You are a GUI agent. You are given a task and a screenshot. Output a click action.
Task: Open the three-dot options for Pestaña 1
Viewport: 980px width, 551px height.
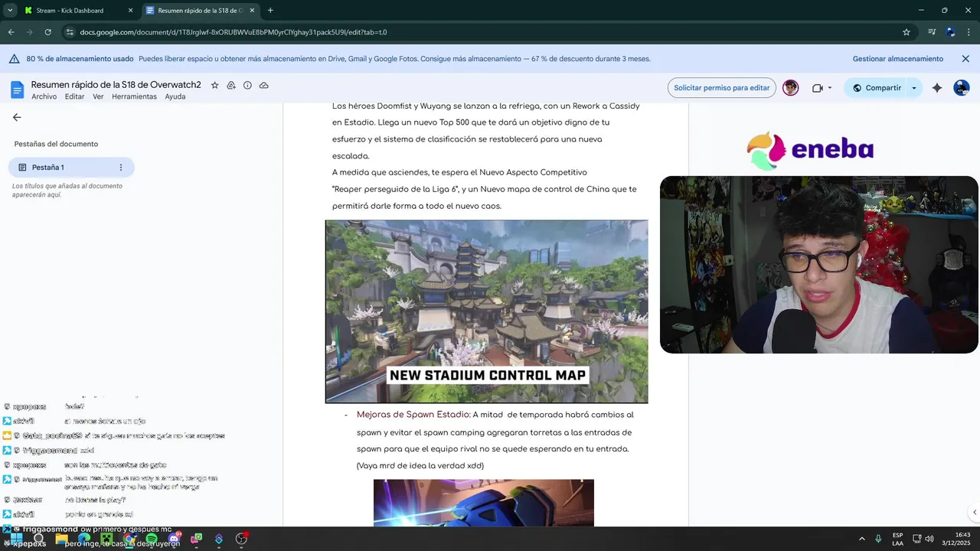[120, 168]
